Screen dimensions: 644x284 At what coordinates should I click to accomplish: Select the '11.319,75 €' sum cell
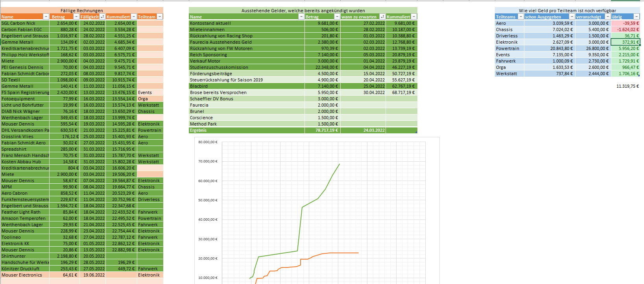626,86
